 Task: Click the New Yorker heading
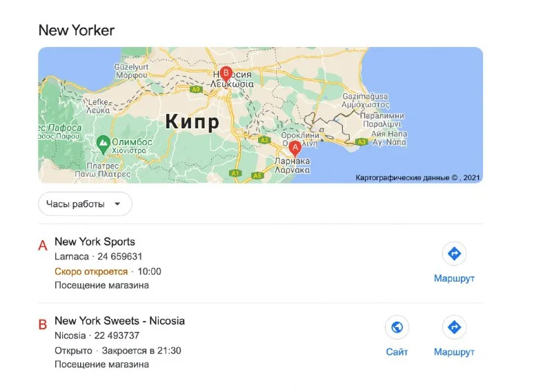(76, 30)
